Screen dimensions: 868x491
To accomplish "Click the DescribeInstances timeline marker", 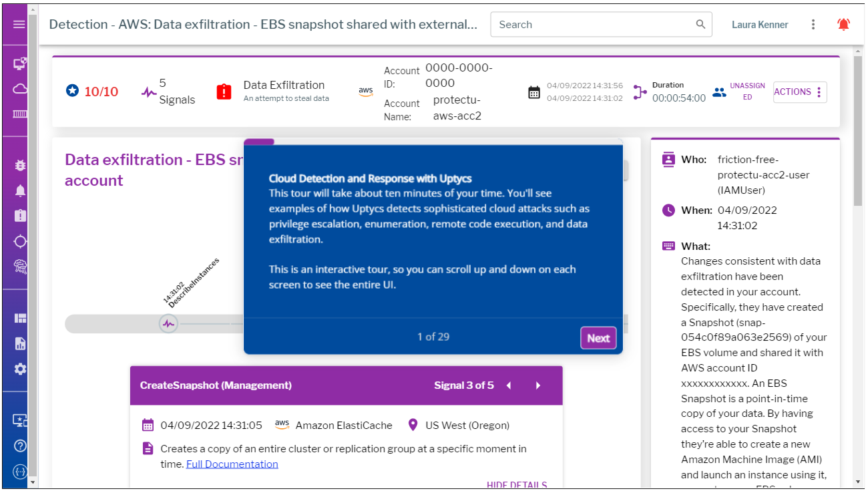I will [168, 324].
